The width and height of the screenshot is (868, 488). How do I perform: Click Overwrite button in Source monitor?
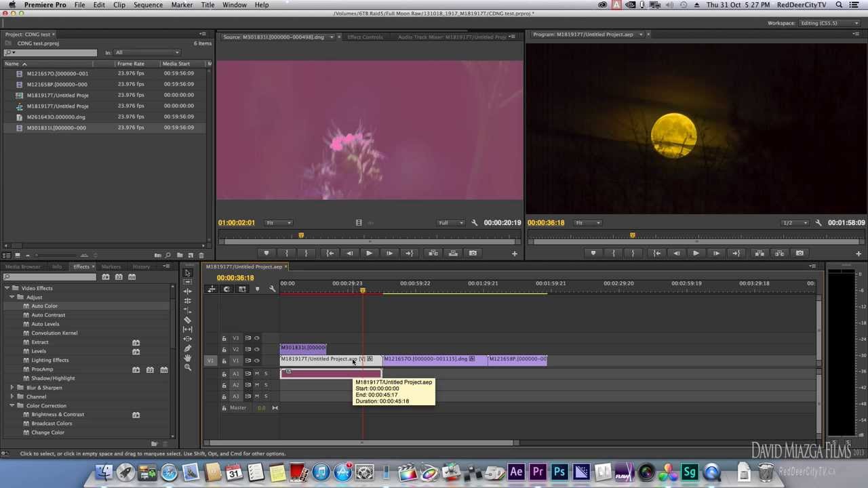[x=453, y=253]
